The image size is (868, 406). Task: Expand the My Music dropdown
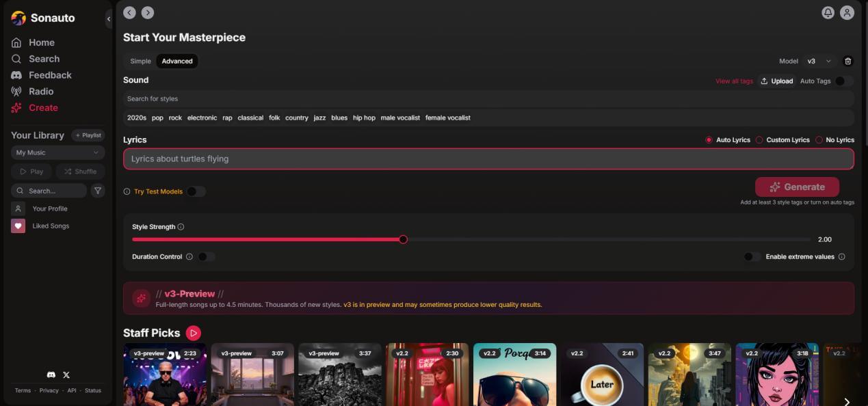coord(57,153)
